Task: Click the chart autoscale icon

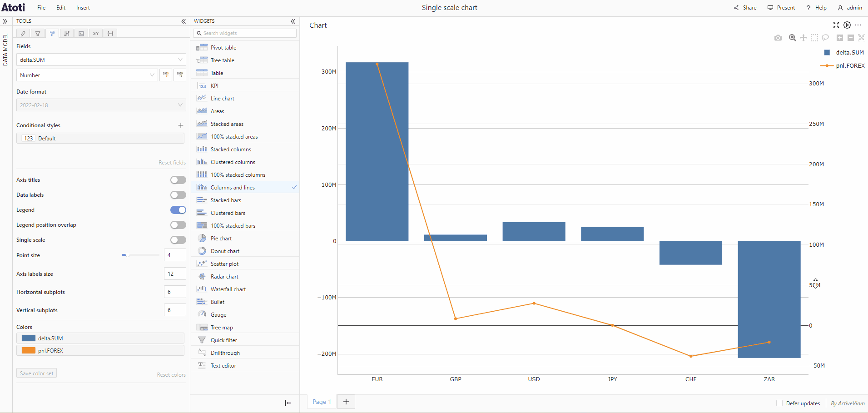Action: (x=861, y=38)
